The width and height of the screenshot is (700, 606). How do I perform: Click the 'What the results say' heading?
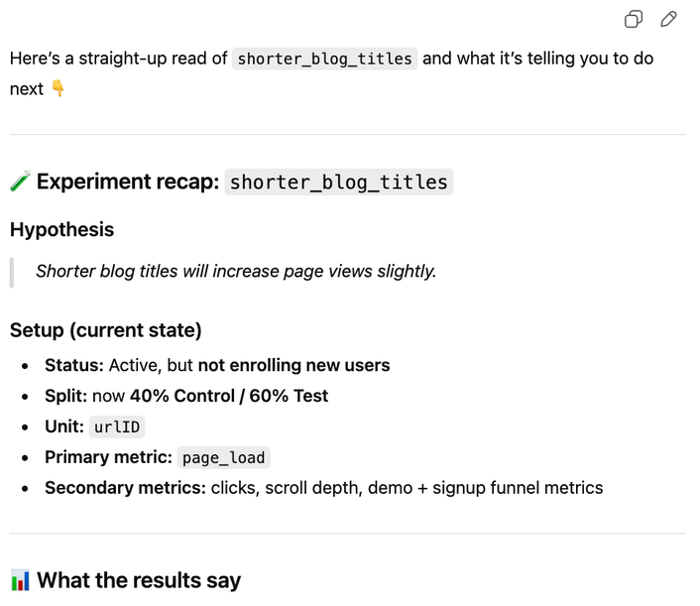coord(139,580)
